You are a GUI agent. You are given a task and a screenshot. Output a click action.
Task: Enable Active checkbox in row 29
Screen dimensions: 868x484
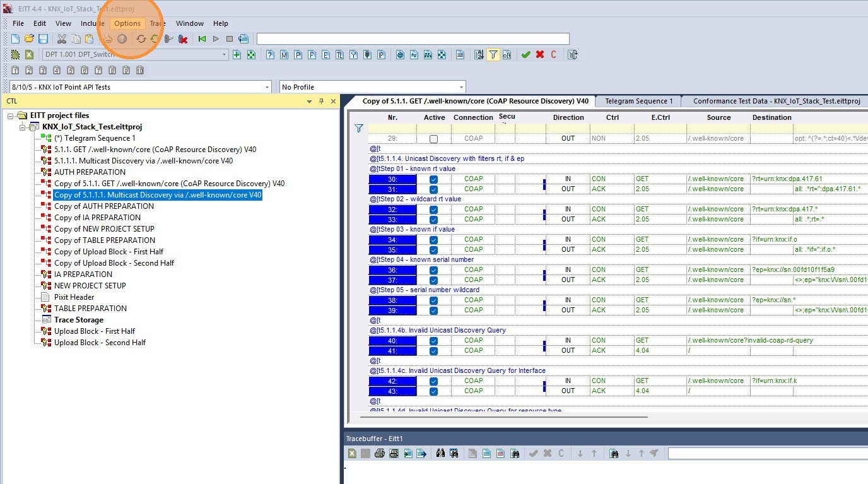433,139
